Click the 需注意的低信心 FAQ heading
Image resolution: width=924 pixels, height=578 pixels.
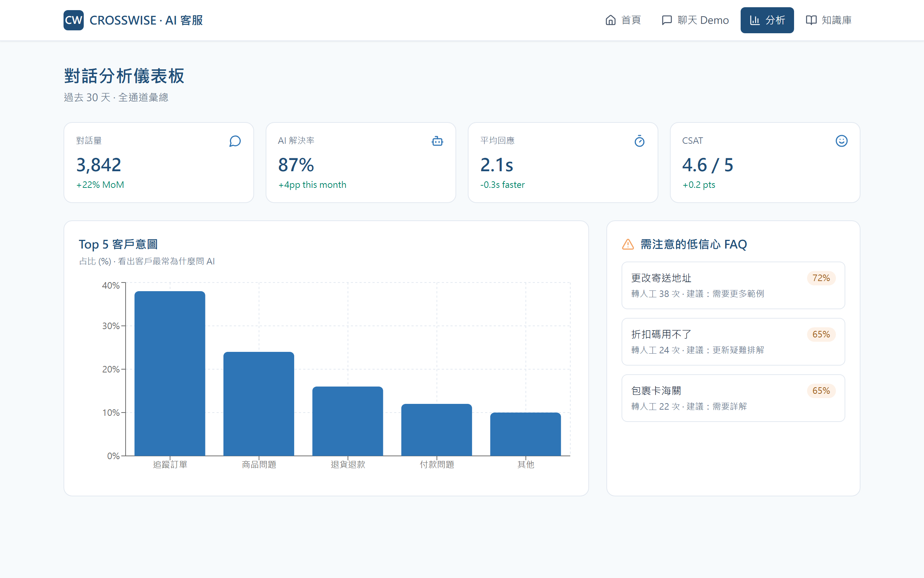click(x=693, y=244)
